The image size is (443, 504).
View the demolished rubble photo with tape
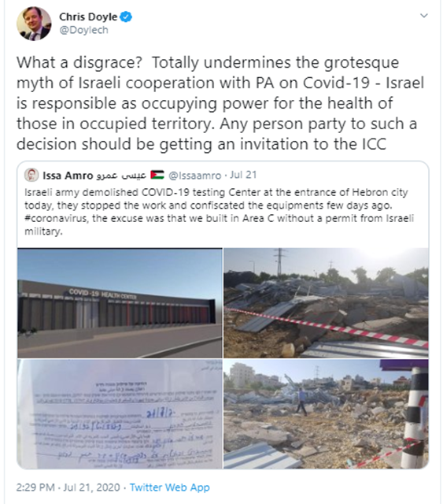pyautogui.click(x=326, y=303)
